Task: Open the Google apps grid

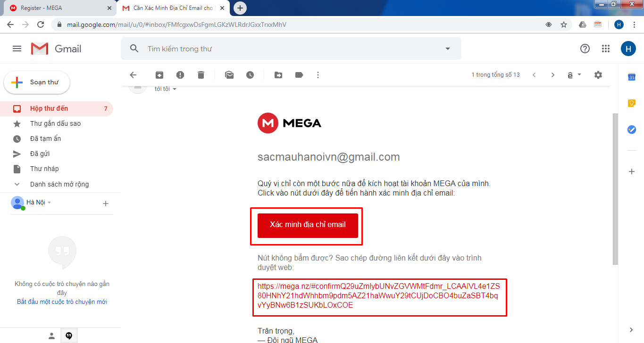Action: [606, 49]
